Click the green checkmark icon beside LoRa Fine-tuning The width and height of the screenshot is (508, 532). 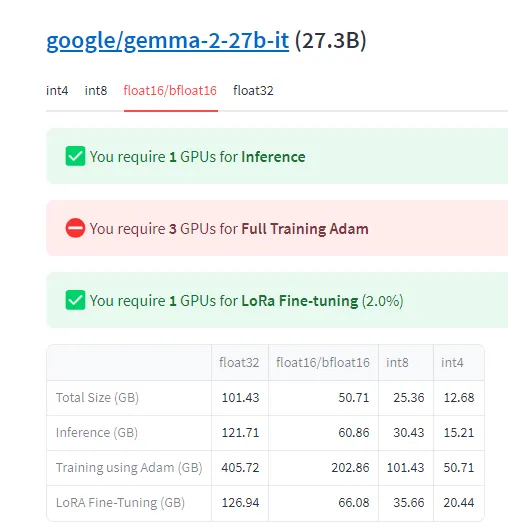click(x=75, y=300)
